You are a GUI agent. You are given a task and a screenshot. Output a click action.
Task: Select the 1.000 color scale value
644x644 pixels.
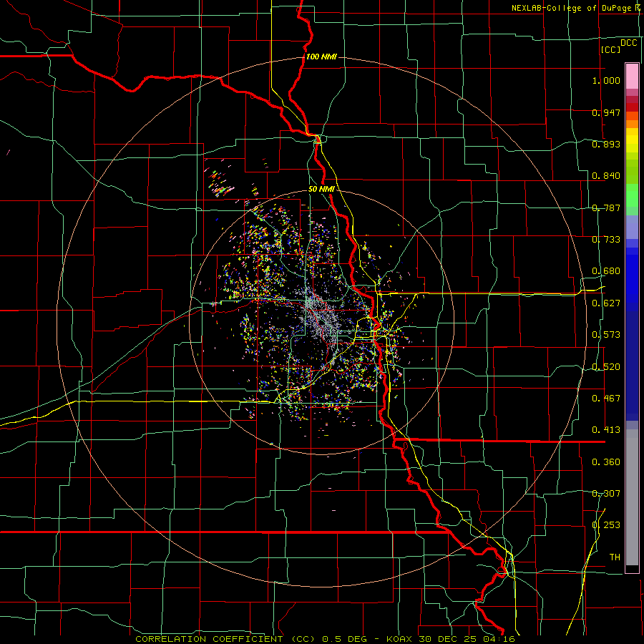606,80
